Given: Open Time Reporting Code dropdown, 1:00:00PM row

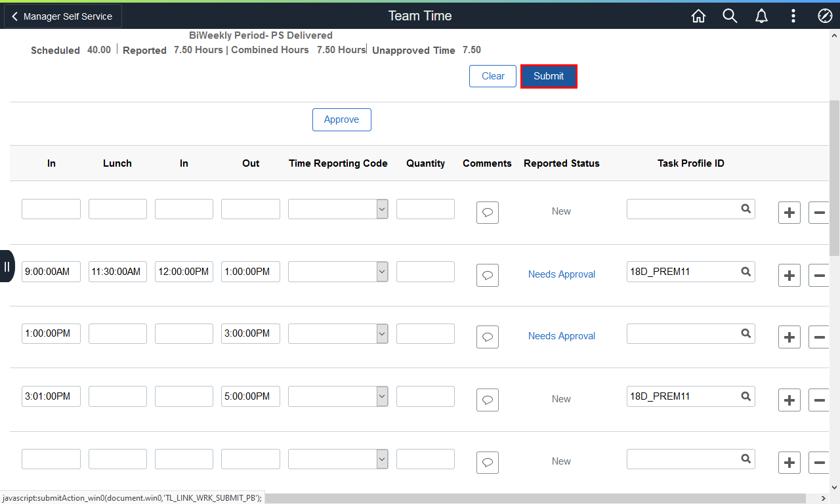Looking at the screenshot, I should click(x=338, y=333).
